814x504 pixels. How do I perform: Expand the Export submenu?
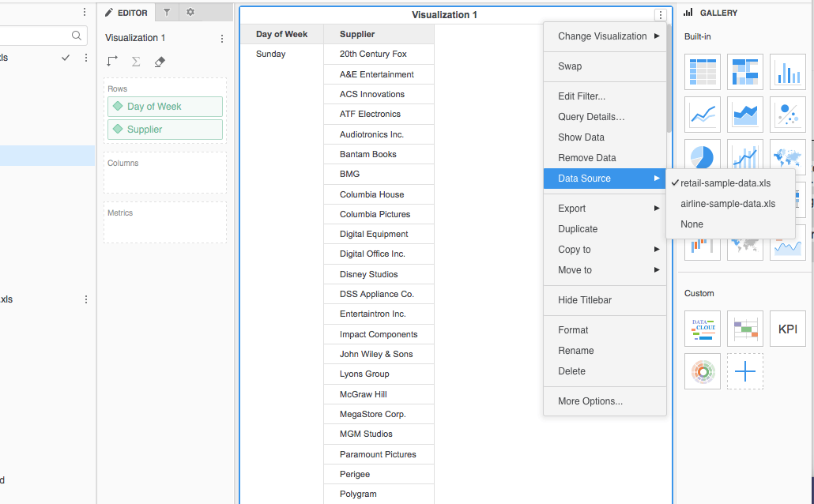coord(605,208)
